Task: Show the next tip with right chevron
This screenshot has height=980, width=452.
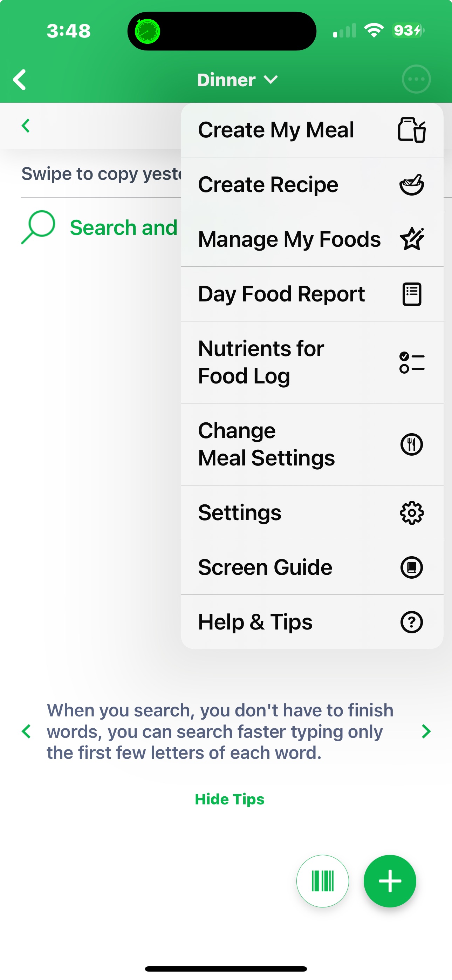Action: [x=426, y=731]
